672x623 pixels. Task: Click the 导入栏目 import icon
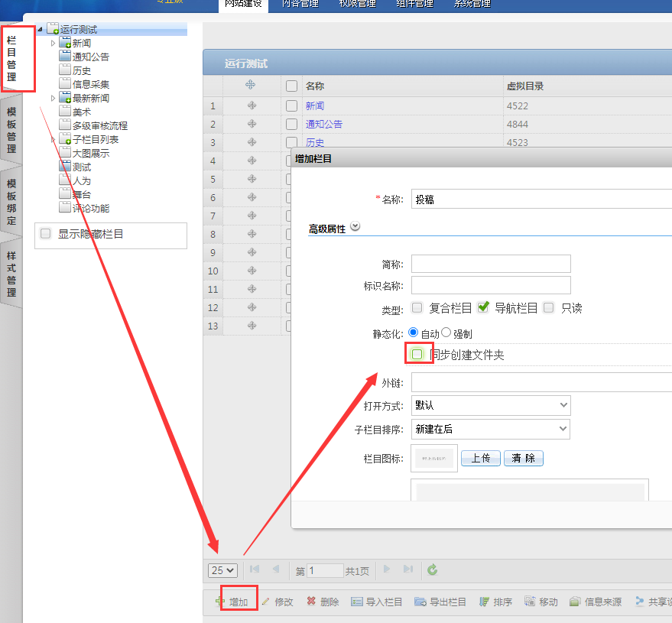point(357,602)
